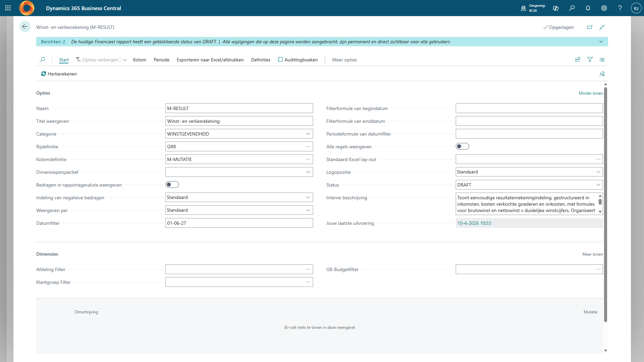Click the search magnifier in the action bar

point(42,60)
